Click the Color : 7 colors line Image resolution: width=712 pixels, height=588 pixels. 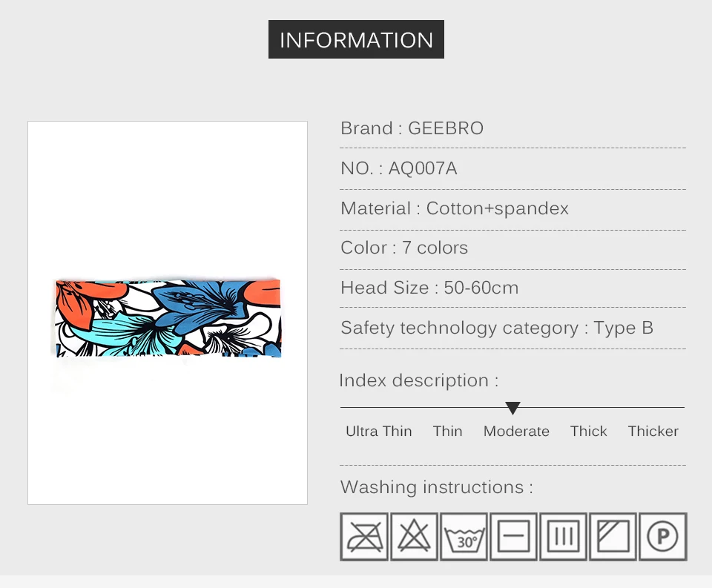404,248
